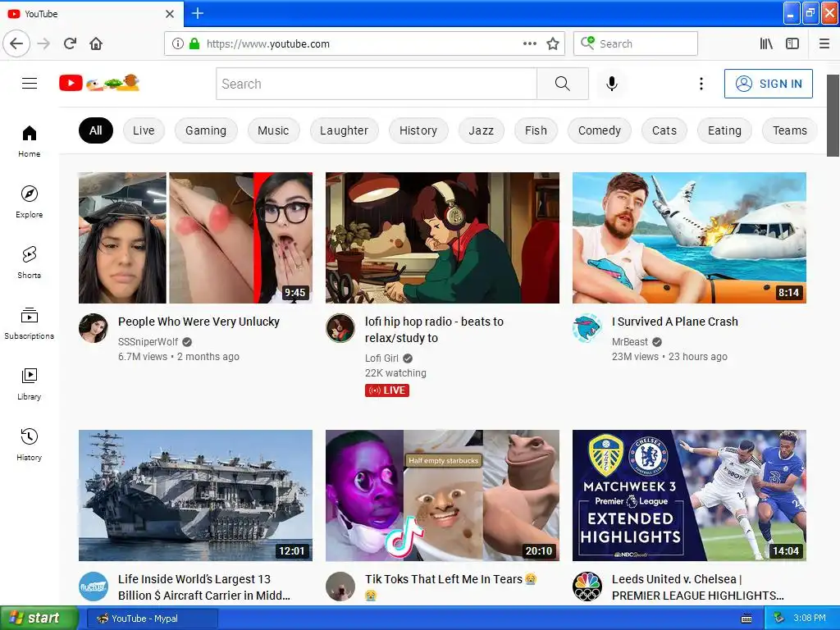Viewport: 840px width, 630px height.
Task: Open Explore in the sidebar
Action: click(x=30, y=202)
